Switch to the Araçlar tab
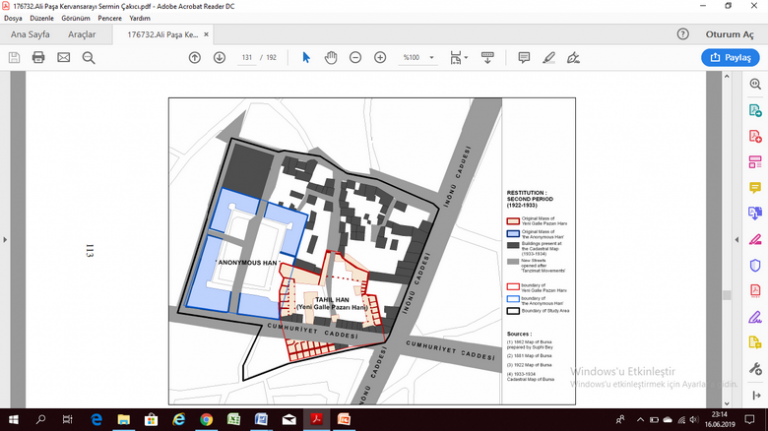The width and height of the screenshot is (768, 431). 82,34
